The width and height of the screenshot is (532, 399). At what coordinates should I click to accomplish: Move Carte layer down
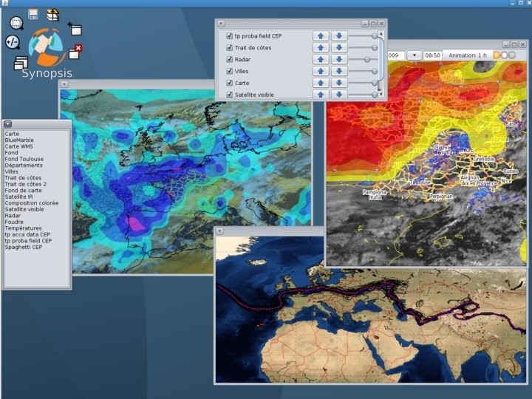pyautogui.click(x=339, y=83)
